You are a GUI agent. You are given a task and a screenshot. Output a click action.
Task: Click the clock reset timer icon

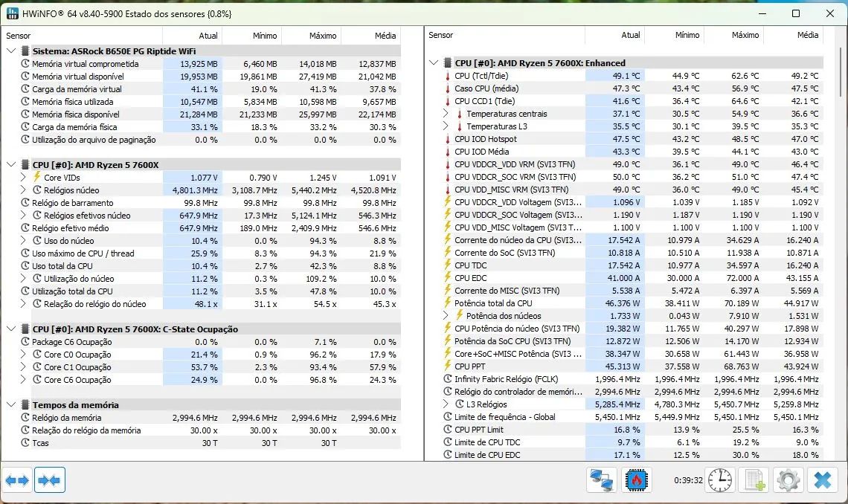720,479
